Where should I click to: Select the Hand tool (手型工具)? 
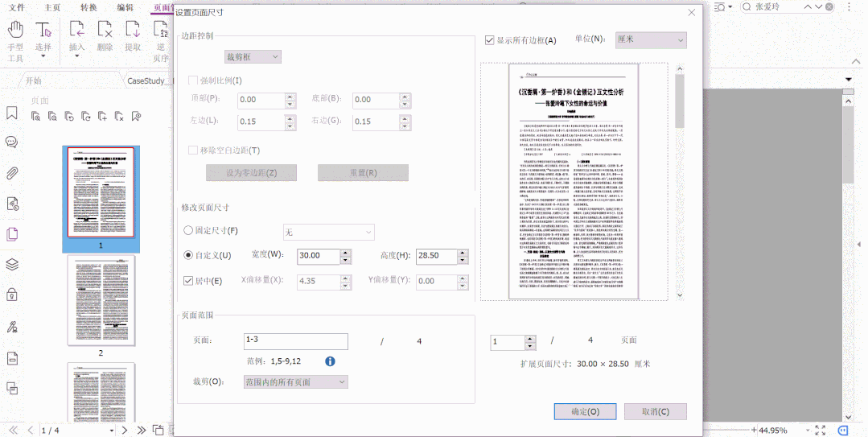click(x=15, y=41)
